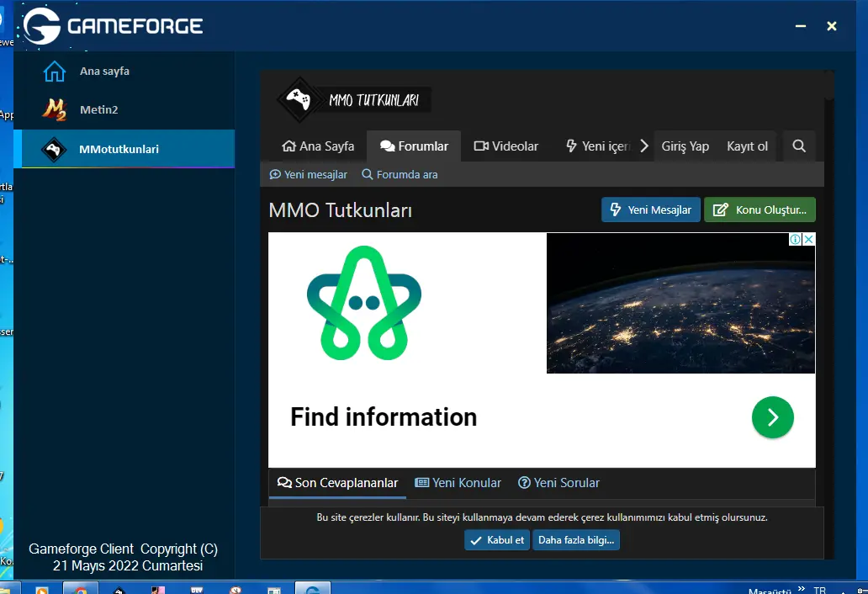
Task: Minimize the Gameforge client window
Action: click(x=801, y=26)
